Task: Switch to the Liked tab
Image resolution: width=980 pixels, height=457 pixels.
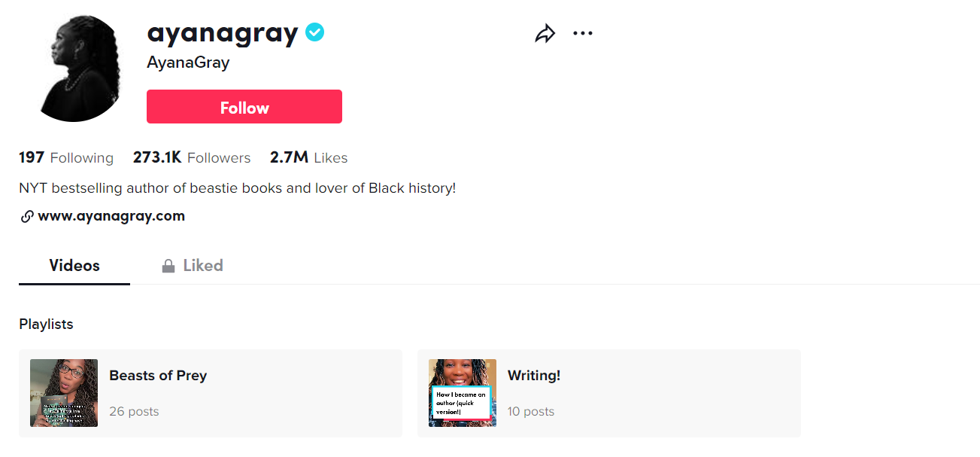Action: (202, 266)
